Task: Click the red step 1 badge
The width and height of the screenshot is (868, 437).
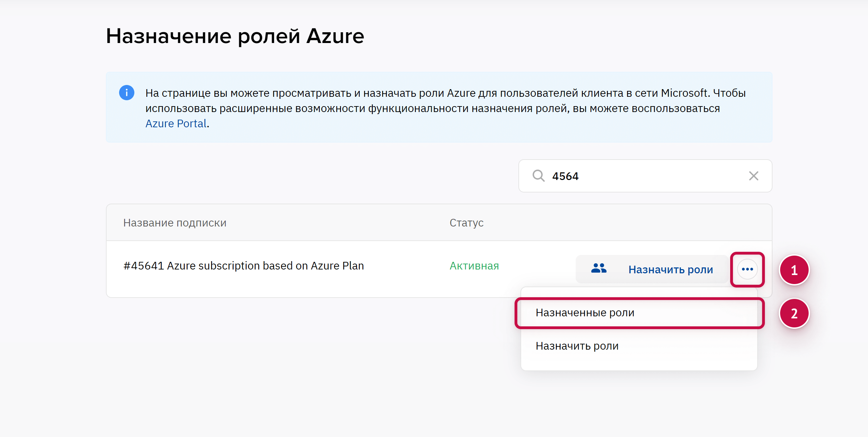Action: [x=794, y=270]
